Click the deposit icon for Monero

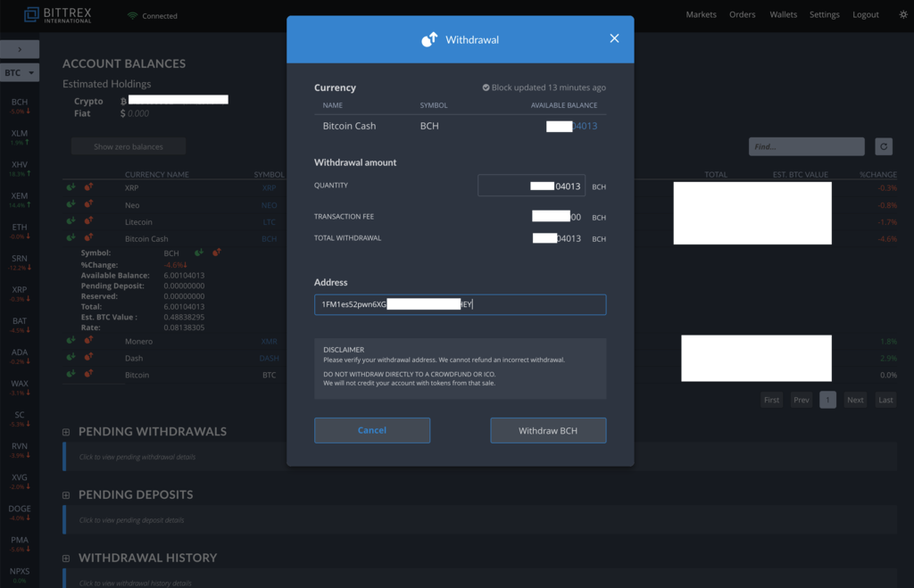(71, 340)
